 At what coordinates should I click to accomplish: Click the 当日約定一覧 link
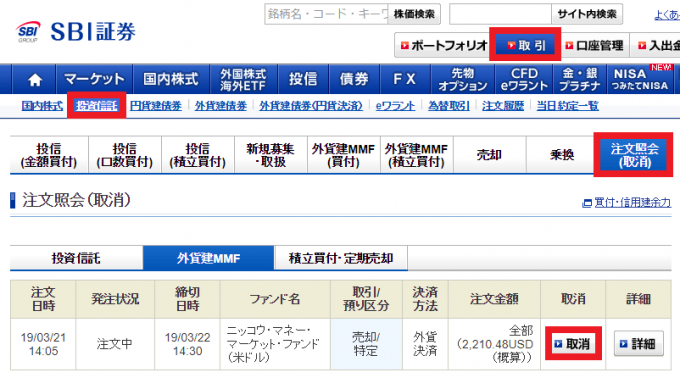click(x=567, y=106)
